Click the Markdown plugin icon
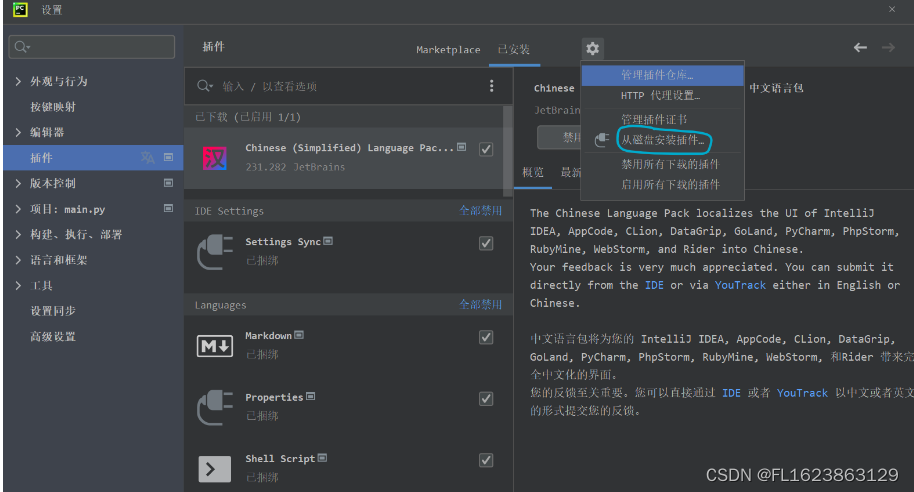914x492 pixels. [215, 346]
